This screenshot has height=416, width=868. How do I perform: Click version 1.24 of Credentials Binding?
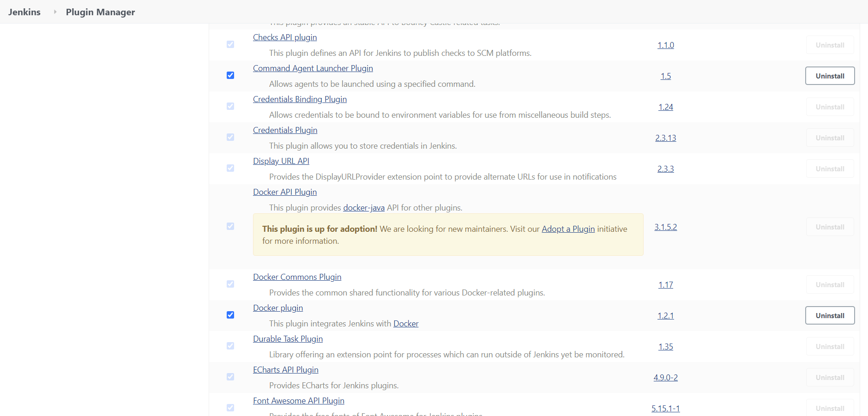[666, 107]
